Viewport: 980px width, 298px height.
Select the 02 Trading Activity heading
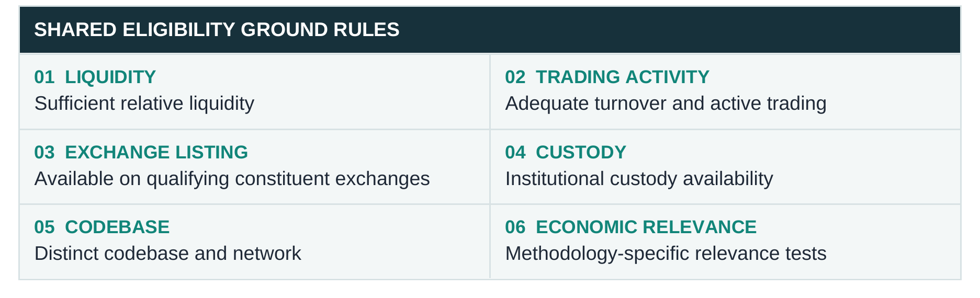tap(607, 77)
